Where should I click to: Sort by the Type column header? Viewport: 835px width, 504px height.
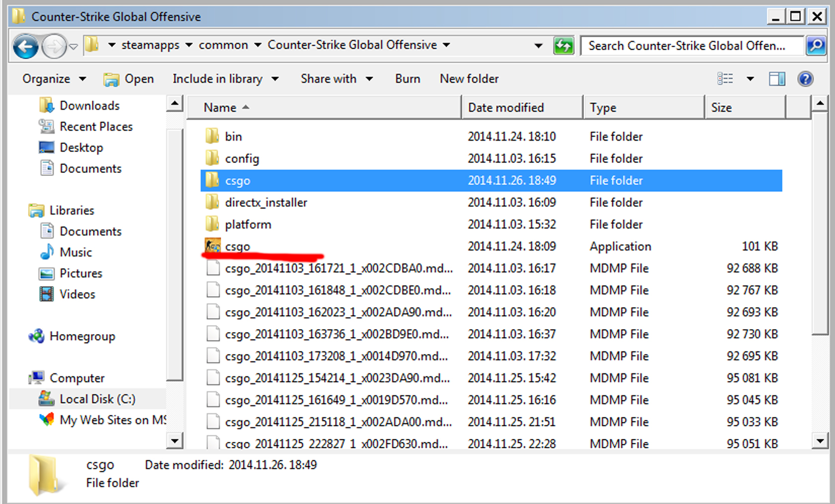point(644,107)
